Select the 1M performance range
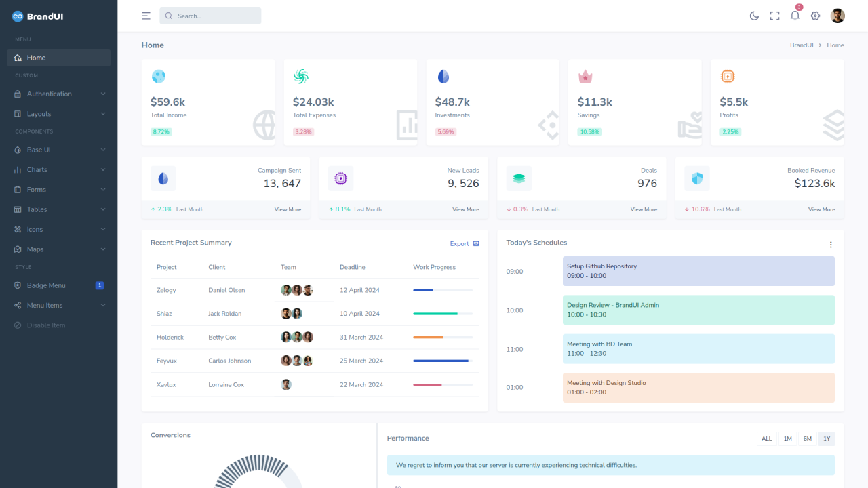The height and width of the screenshot is (488, 868). [787, 439]
